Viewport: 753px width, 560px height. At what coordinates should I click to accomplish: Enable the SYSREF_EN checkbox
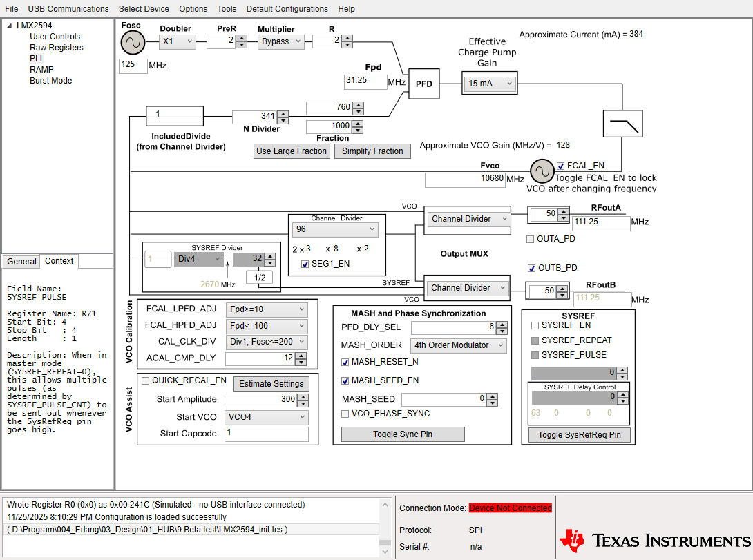pyautogui.click(x=535, y=325)
